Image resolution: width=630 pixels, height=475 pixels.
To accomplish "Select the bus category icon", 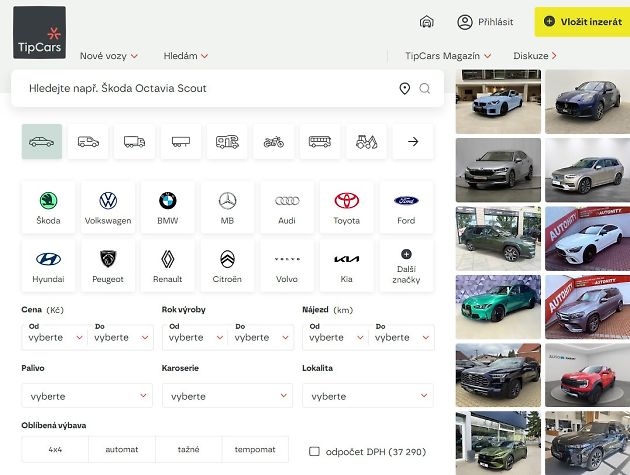I will 320,141.
